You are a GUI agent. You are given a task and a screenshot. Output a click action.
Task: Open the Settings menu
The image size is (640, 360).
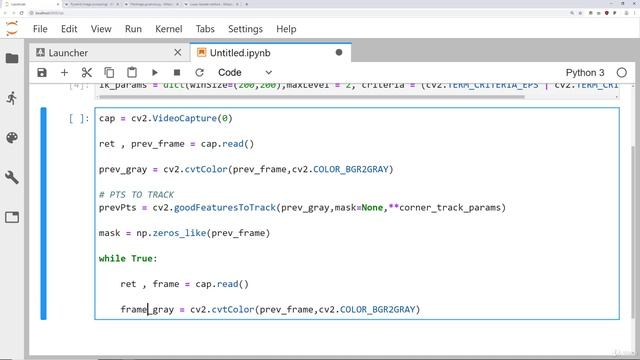(x=245, y=29)
